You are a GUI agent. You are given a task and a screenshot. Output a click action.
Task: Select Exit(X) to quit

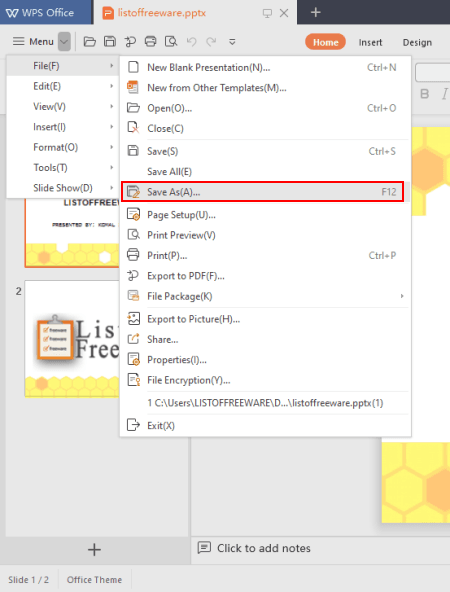coord(265,426)
